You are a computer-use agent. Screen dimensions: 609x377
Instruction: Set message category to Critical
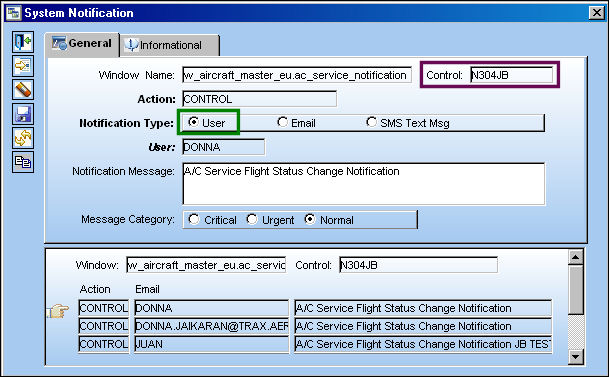pos(212,220)
